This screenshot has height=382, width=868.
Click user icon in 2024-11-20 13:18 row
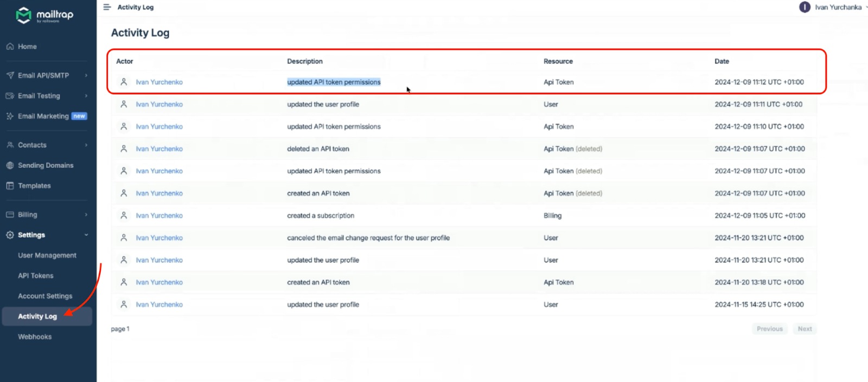[x=124, y=282]
